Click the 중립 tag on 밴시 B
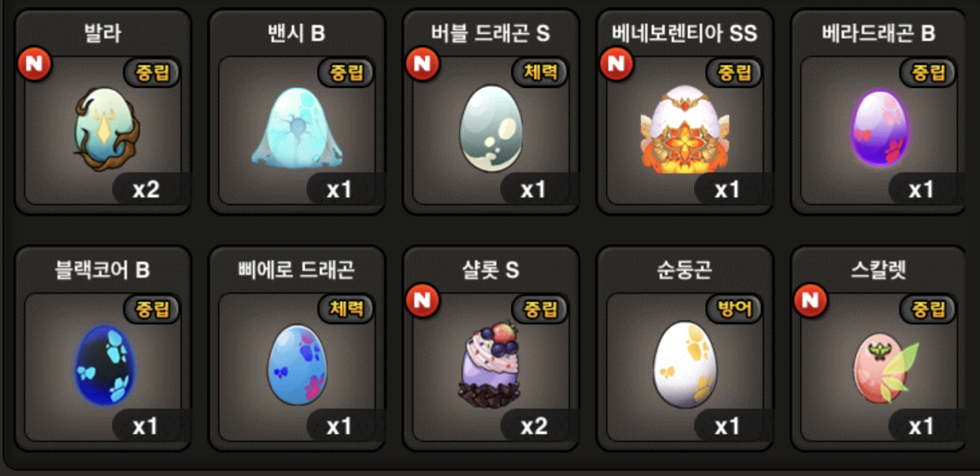This screenshot has width=980, height=476. coord(346,72)
